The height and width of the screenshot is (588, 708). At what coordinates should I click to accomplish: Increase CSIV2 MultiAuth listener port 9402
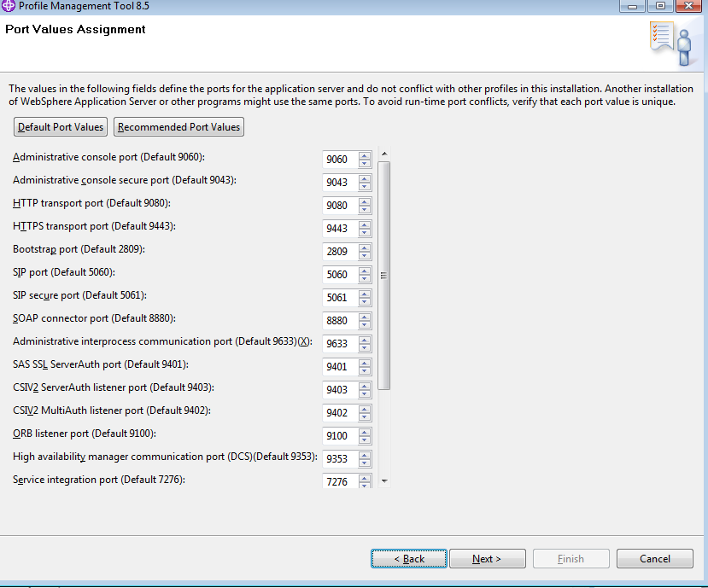tap(365, 409)
